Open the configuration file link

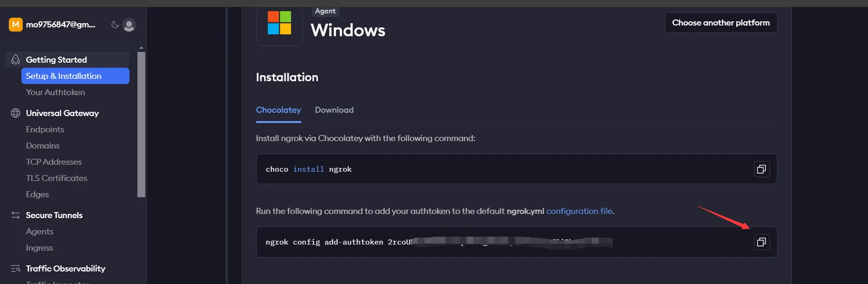click(x=579, y=211)
